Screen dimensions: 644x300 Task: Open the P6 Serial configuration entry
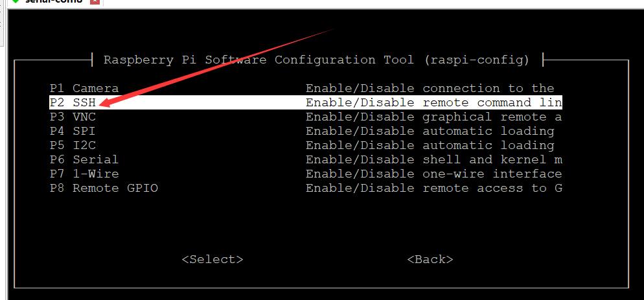(84, 159)
